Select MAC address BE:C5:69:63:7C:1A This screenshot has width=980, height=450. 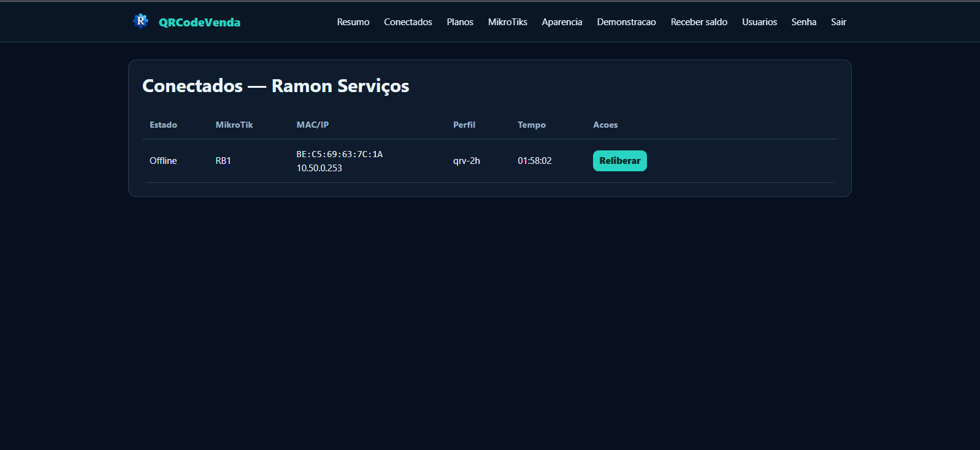[x=340, y=154]
